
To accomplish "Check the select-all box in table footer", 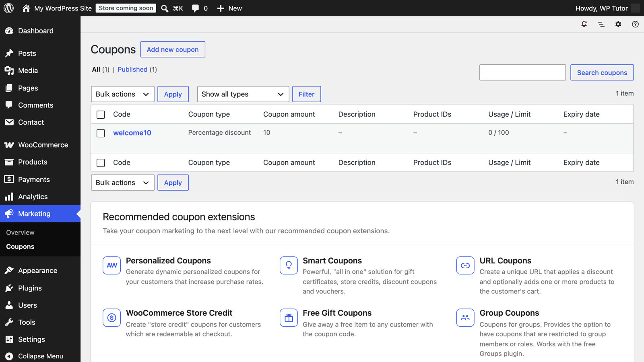I will coord(101,163).
